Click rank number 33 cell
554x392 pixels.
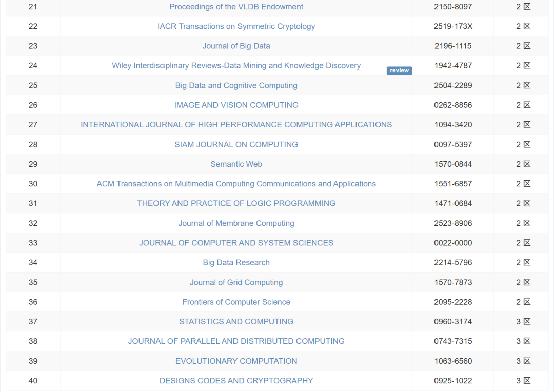click(x=33, y=243)
